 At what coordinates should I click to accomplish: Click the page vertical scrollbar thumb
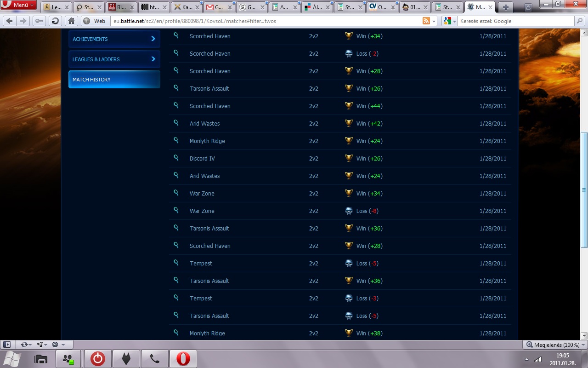(x=584, y=190)
